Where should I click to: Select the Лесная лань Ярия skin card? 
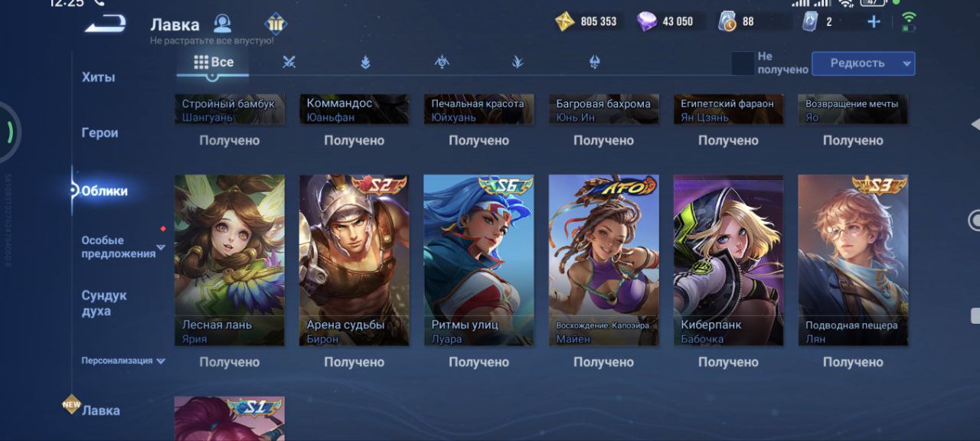pyautogui.click(x=230, y=260)
